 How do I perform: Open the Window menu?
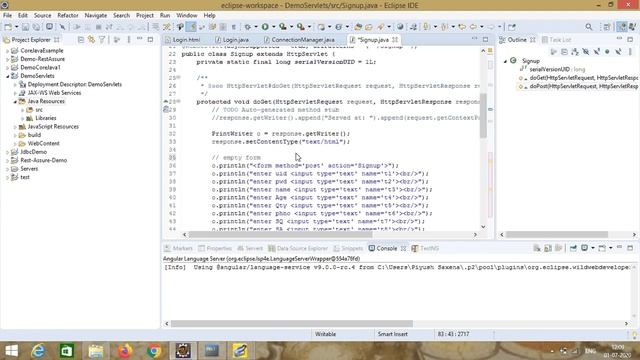click(x=187, y=15)
